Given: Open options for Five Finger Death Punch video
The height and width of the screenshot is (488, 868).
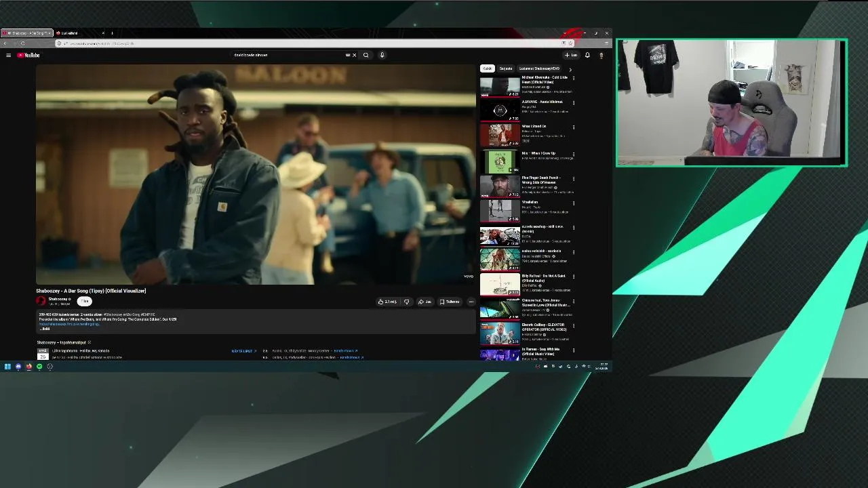Looking at the screenshot, I should click(x=574, y=178).
